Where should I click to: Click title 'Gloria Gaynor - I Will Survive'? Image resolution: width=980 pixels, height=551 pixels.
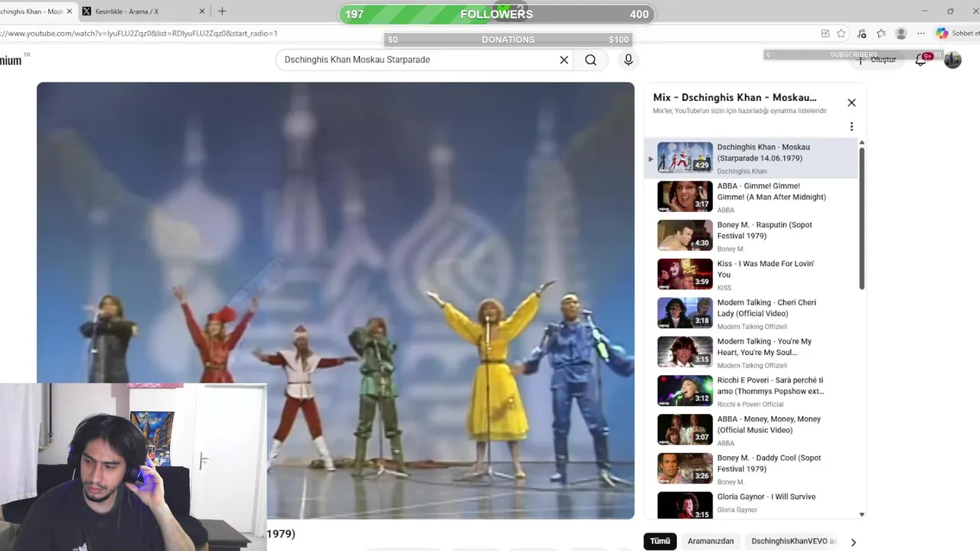pos(766,497)
